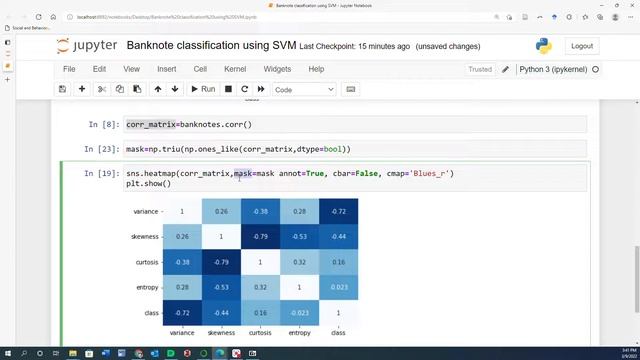Image resolution: width=640 pixels, height=360 pixels.
Task: Click heatmap cell variance-class value -0.72
Action: tap(339, 211)
